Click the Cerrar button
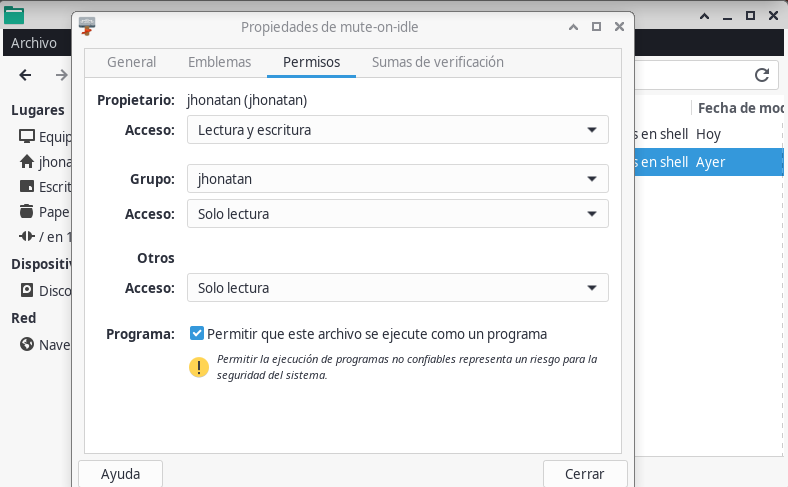The height and width of the screenshot is (487, 788). click(x=585, y=474)
